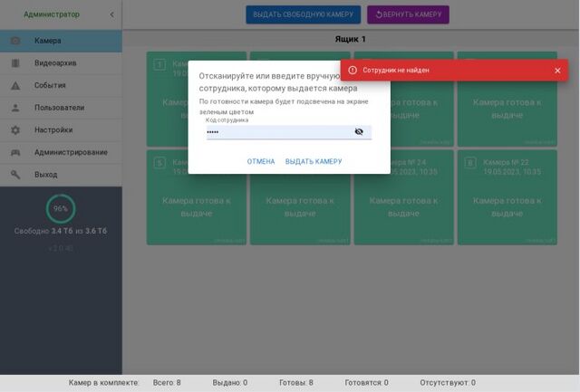Click the 96% storage progress circle
The height and width of the screenshot is (392, 580).
click(x=61, y=208)
